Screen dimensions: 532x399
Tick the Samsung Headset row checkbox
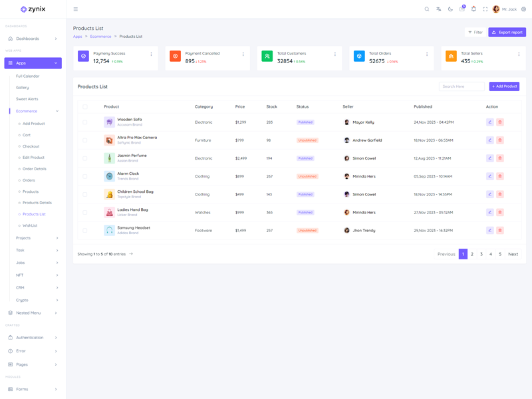(85, 231)
